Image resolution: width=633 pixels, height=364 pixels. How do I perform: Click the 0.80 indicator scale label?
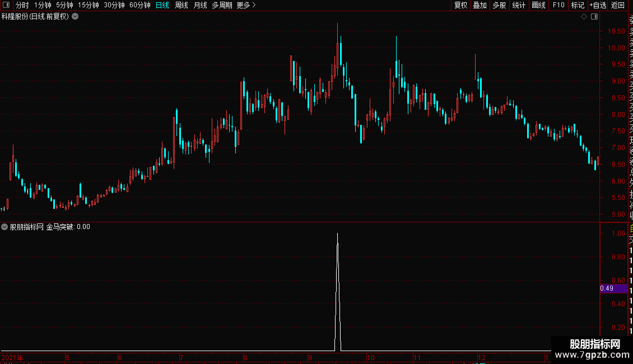coord(618,256)
